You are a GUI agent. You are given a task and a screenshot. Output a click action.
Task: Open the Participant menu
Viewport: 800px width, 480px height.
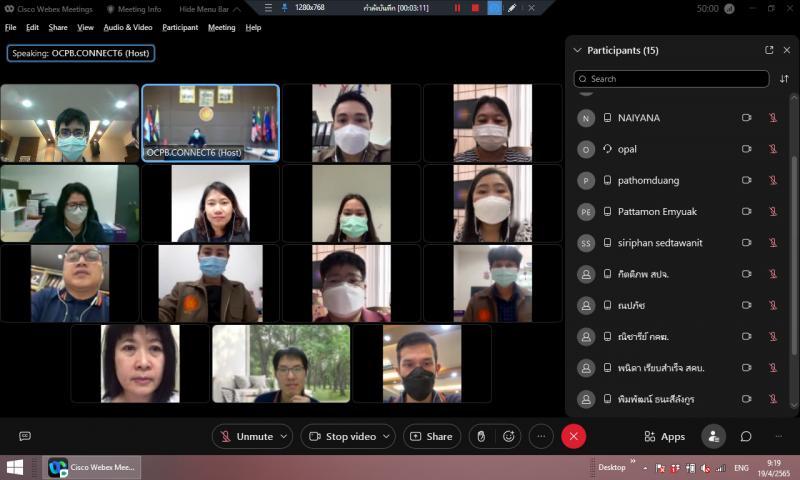click(180, 27)
